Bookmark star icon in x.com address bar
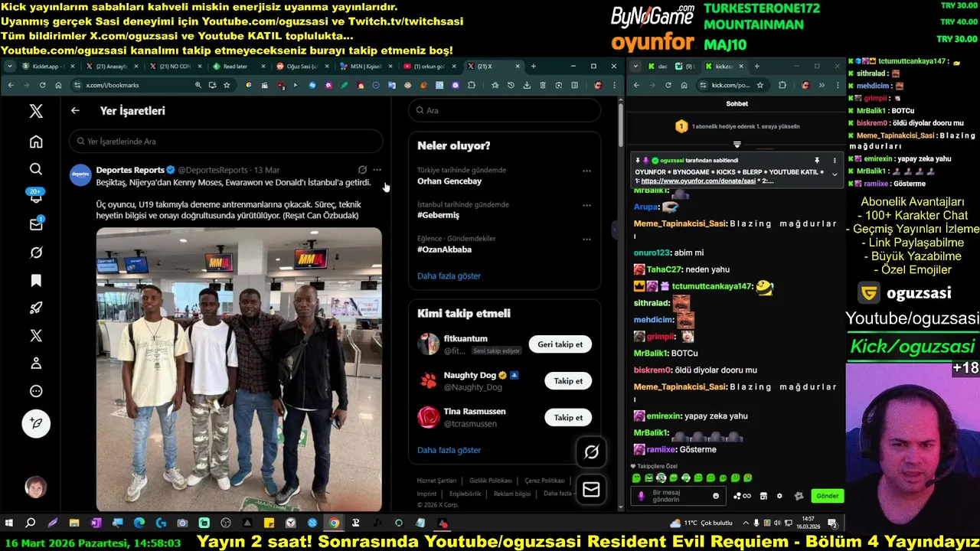The image size is (980, 551). [227, 85]
